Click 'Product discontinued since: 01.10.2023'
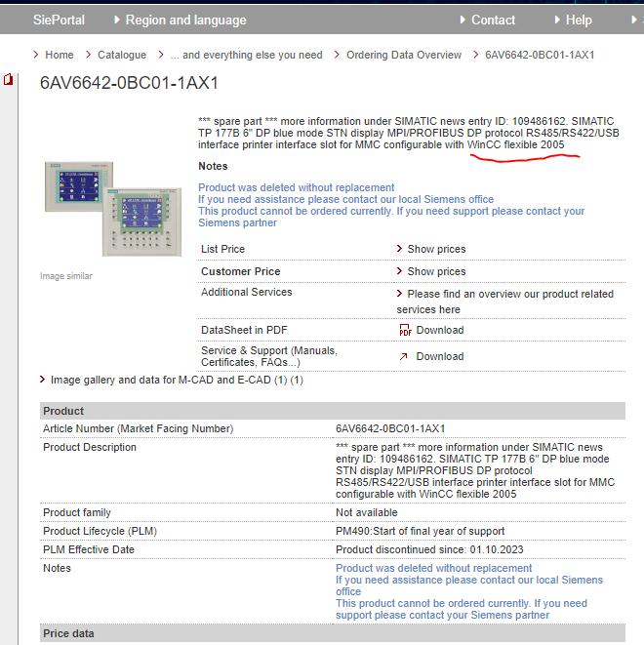The width and height of the screenshot is (644, 645). coord(429,549)
